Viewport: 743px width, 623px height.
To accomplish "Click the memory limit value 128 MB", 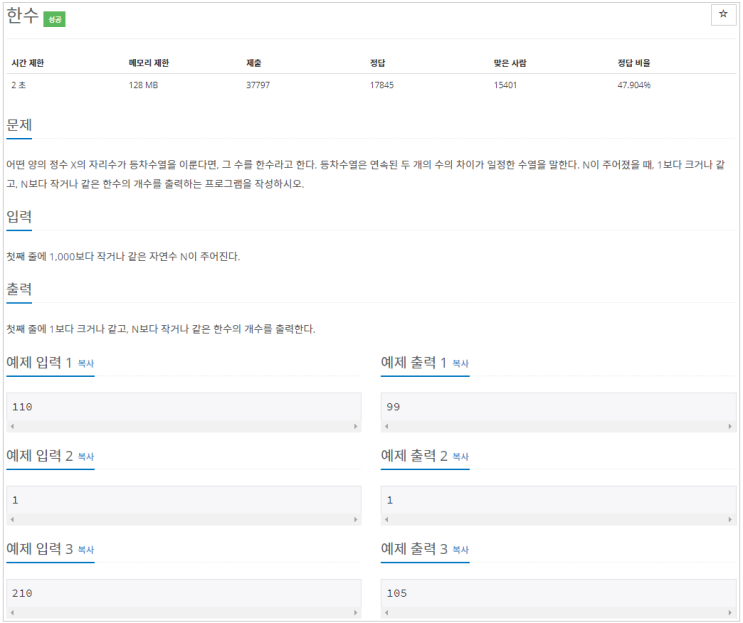I will pos(144,85).
